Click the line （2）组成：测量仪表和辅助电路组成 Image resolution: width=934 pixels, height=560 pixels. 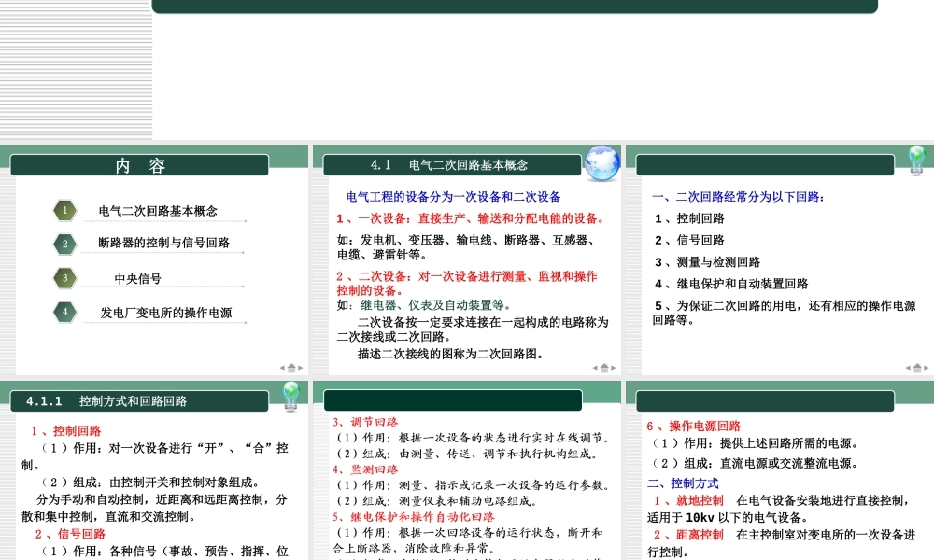(x=437, y=501)
